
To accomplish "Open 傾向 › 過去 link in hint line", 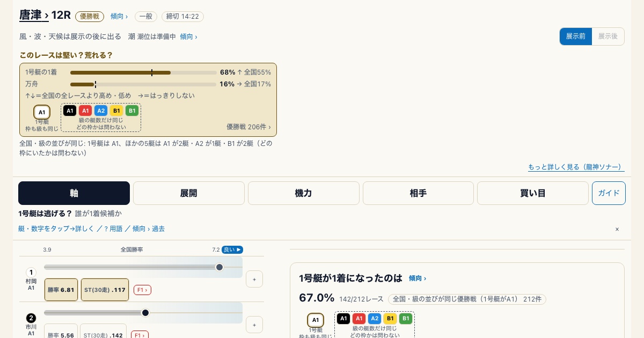I will click(149, 229).
